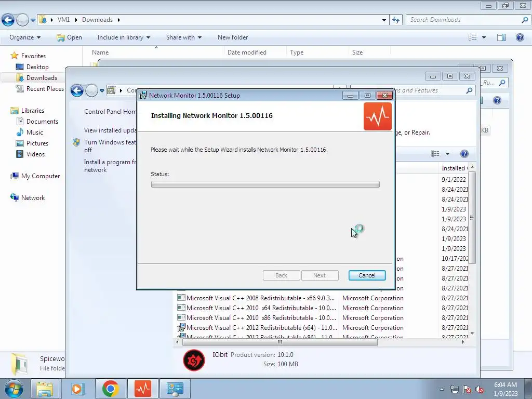
Task: Launch Windows Media Player from taskbar
Action: coord(77,389)
